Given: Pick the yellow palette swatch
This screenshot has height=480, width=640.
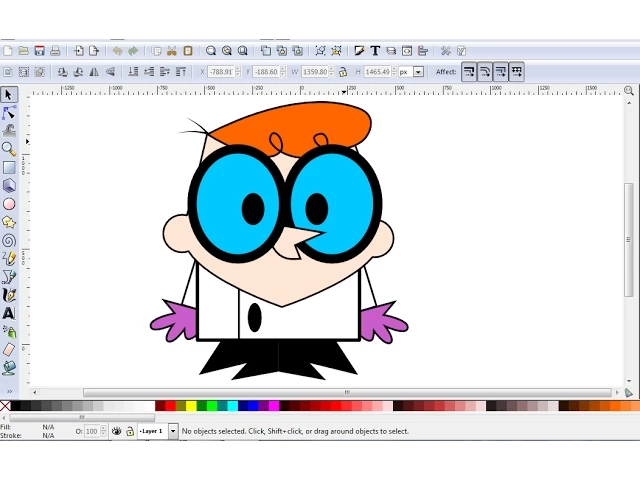Looking at the screenshot, I should [191, 406].
